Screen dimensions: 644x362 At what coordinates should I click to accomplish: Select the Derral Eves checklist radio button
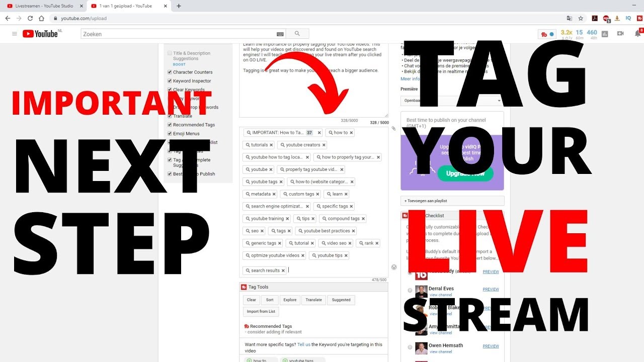[x=410, y=291]
